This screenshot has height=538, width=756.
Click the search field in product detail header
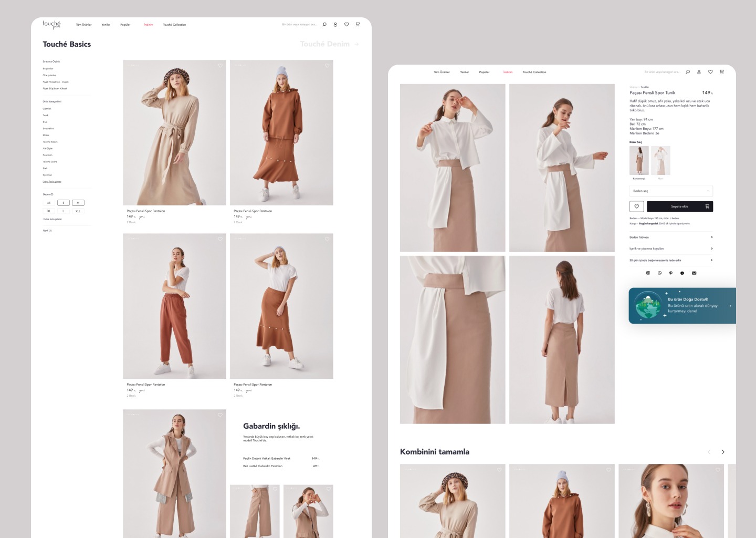tap(662, 72)
